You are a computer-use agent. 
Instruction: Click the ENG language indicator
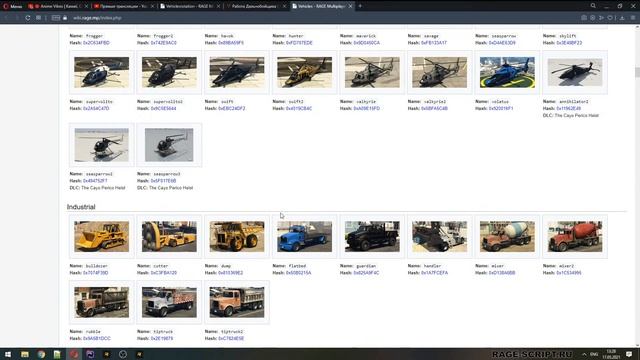coord(594,354)
